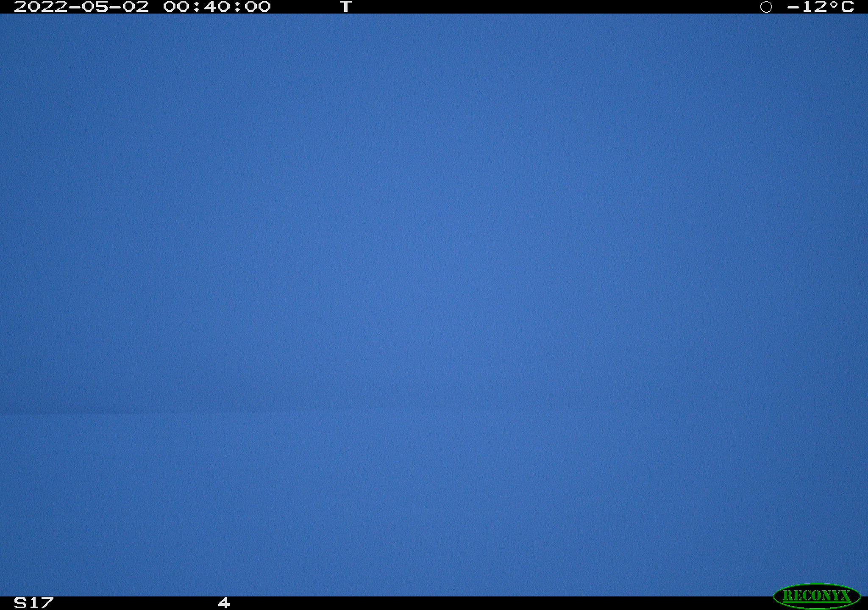Click the green RECONYX logo
The width and height of the screenshot is (868, 610).
817,596
